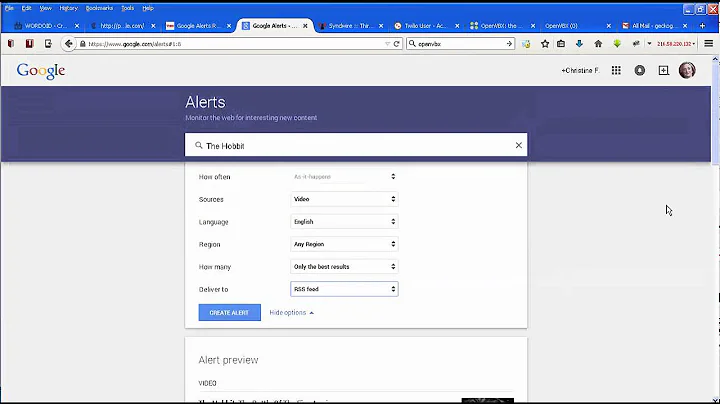Screen dimensions: 720x404
Task: Click the +Christine F. profile link
Action: point(580,70)
